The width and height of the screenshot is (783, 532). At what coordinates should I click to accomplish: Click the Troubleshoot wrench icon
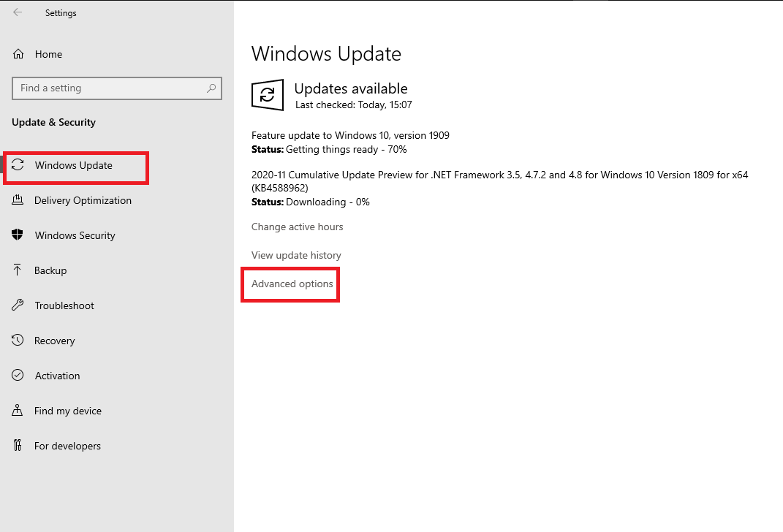tap(18, 305)
